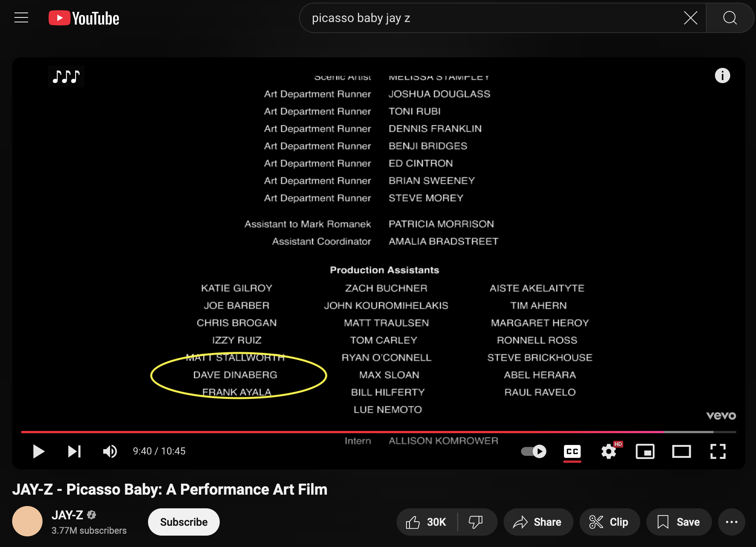Click the search magnifier button
The width and height of the screenshot is (756, 547).
[x=729, y=18]
